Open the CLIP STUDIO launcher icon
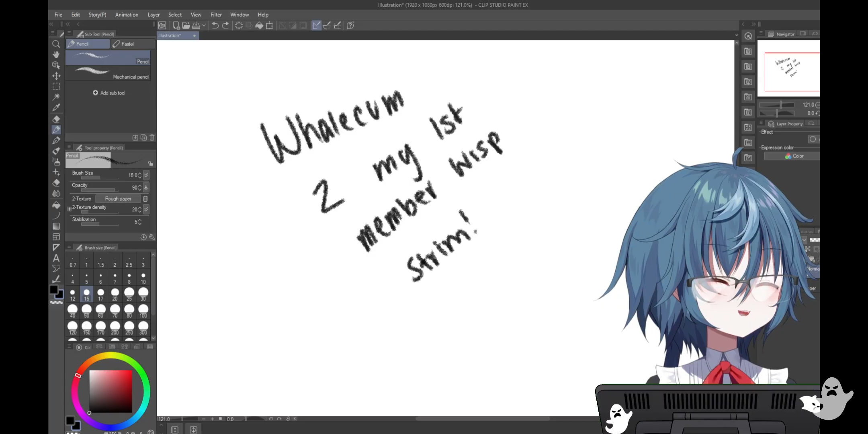The width and height of the screenshot is (868, 434). tap(162, 25)
